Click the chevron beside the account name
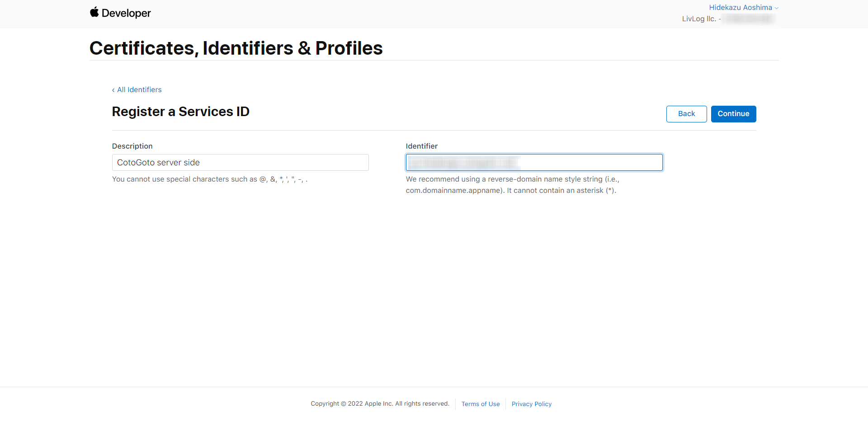Image resolution: width=868 pixels, height=421 pixels. click(777, 8)
